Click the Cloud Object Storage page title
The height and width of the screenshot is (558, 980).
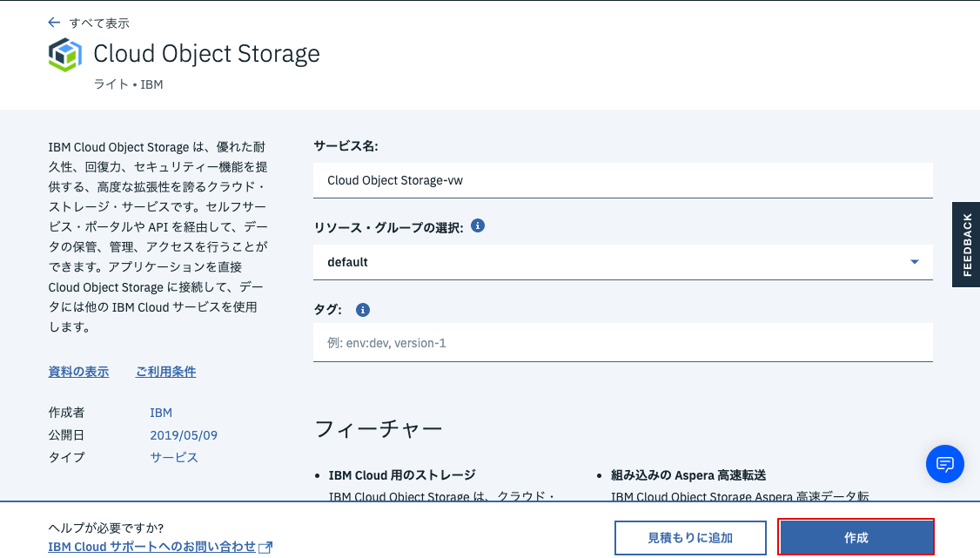point(206,54)
